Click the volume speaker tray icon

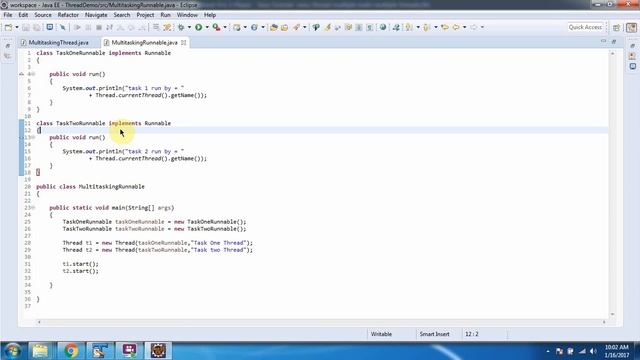coord(593,351)
